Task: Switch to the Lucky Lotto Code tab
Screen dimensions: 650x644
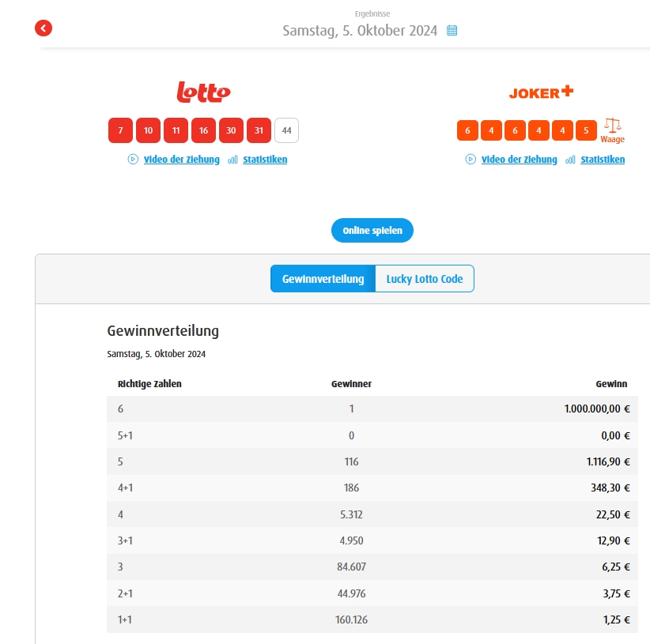Action: (425, 279)
